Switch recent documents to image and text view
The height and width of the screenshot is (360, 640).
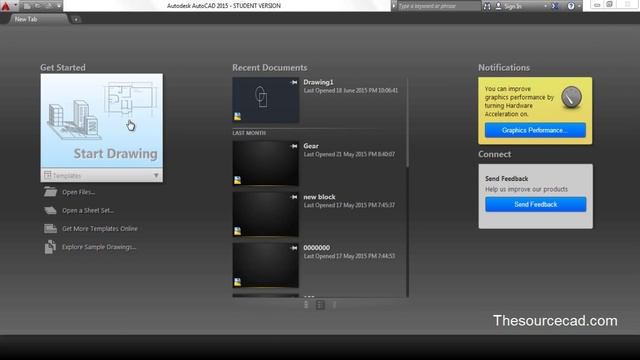(320, 305)
